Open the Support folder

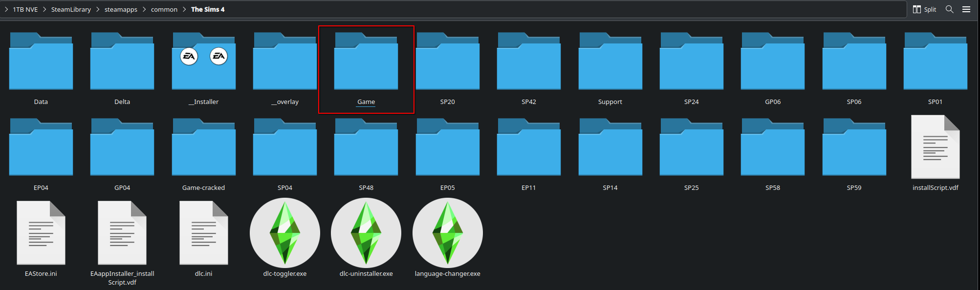tap(610, 61)
